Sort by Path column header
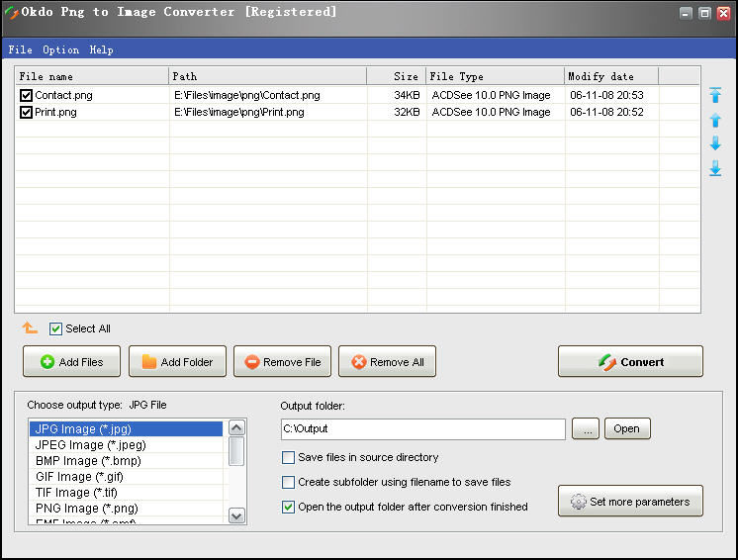This screenshot has height=560, width=738. point(267,76)
